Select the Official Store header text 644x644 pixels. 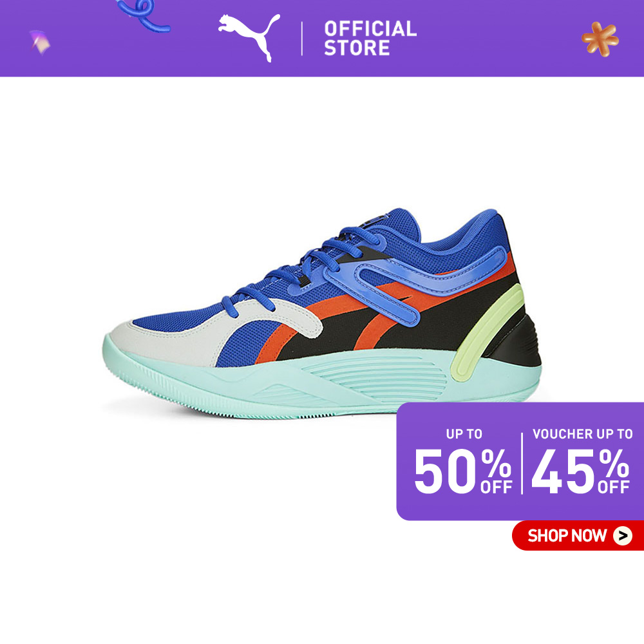pyautogui.click(x=370, y=38)
